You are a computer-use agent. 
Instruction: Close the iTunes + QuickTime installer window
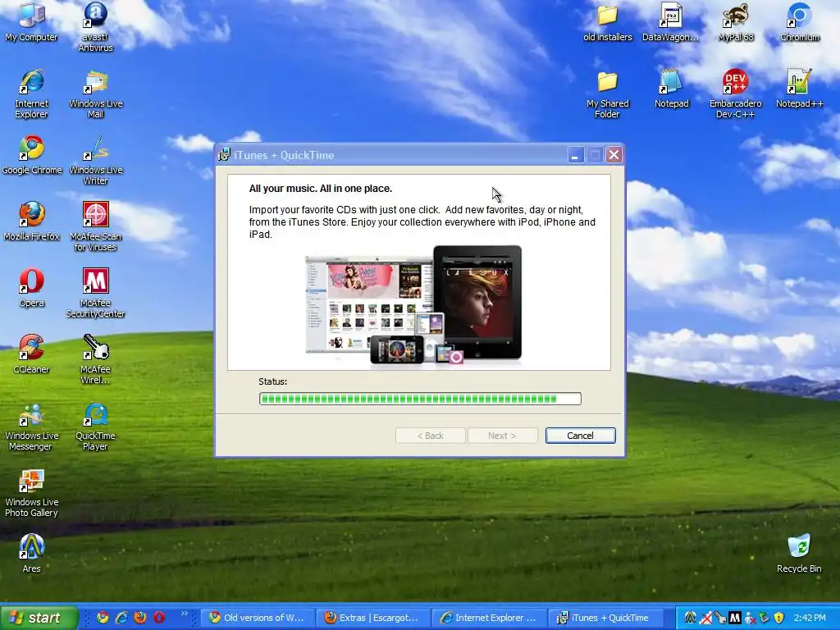614,155
